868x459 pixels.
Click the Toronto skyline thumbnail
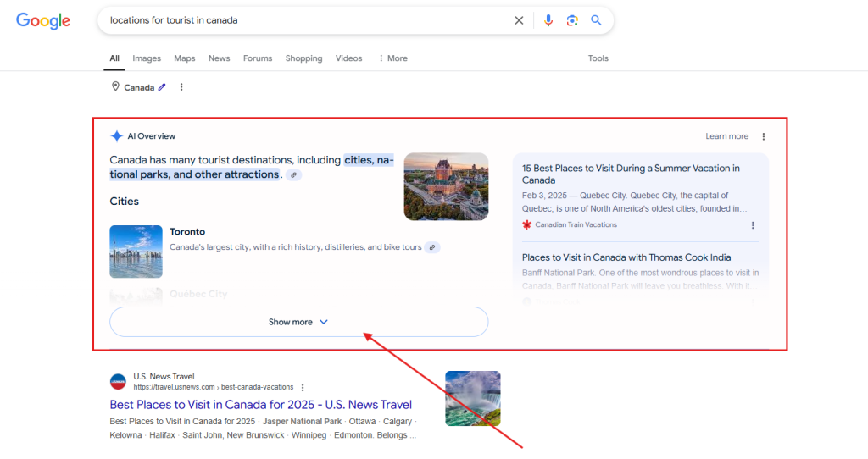click(x=136, y=252)
